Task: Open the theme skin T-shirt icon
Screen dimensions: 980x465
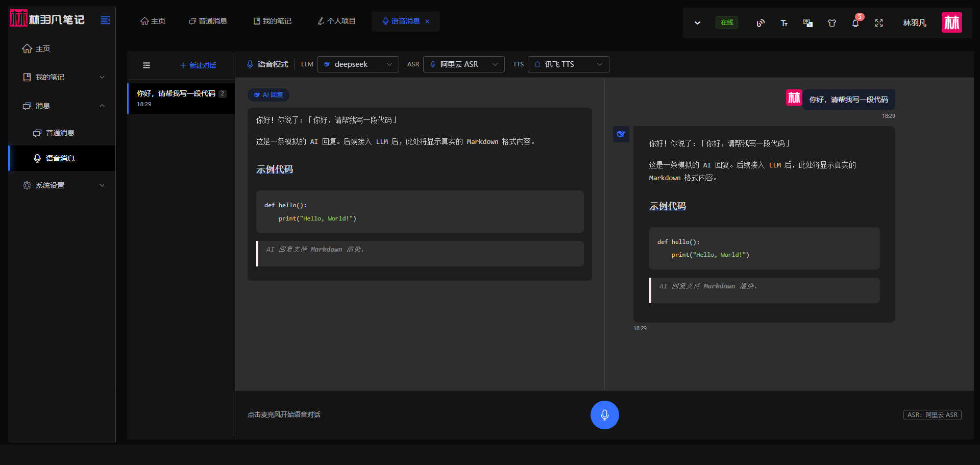Action: pos(832,23)
